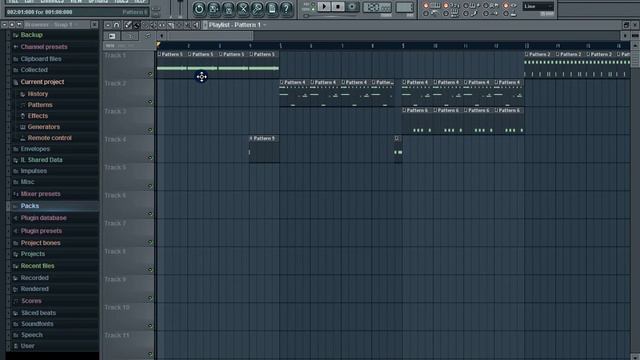Expand the Channel presets folder
Image resolution: width=640 pixels, height=360 pixels.
pyautogui.click(x=44, y=47)
